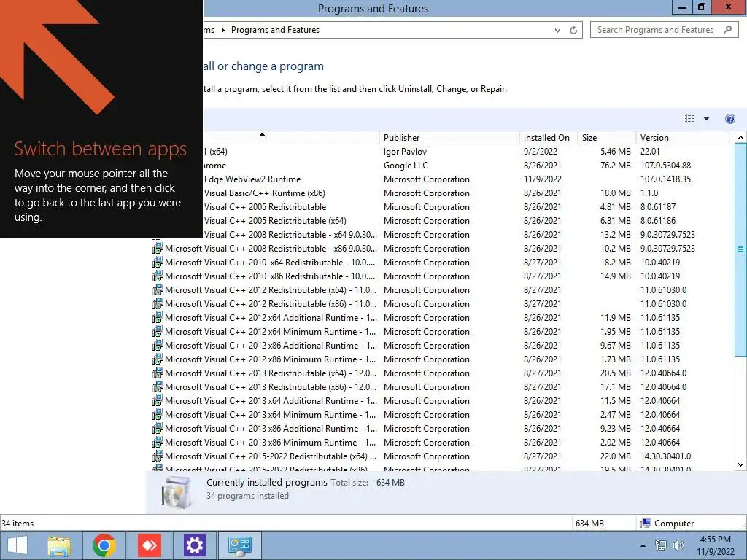Click icon of 2013 x64 Additional Runtime
Viewport: 747px width, 560px height.
tap(158, 400)
